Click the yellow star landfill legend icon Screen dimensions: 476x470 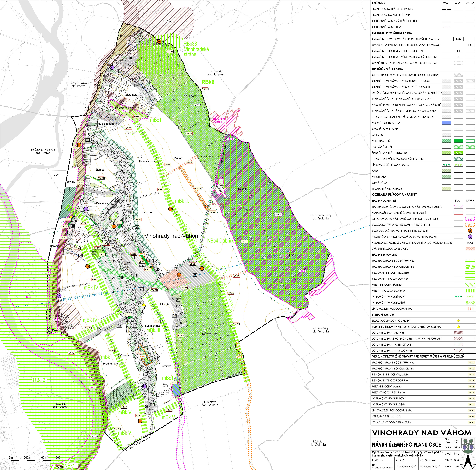458,321
